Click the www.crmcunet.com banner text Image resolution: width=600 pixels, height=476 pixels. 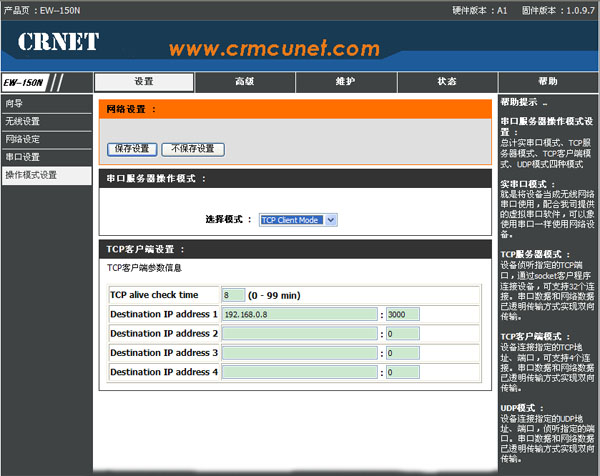tap(274, 48)
